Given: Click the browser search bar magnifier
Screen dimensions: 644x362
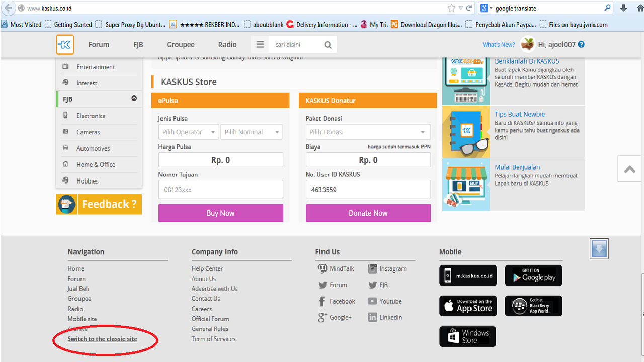Looking at the screenshot, I should 608,8.
